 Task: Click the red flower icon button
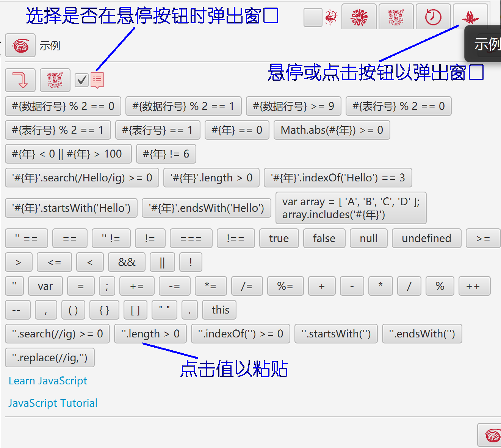[359, 17]
